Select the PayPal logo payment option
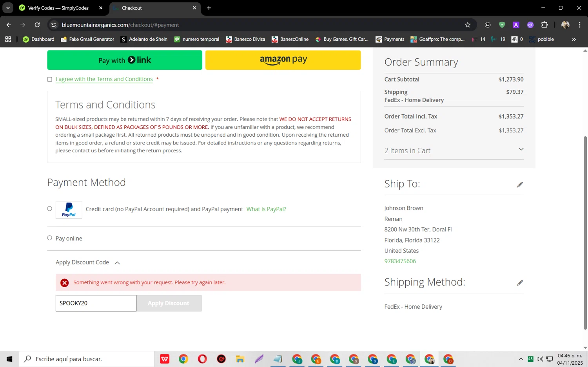The image size is (588, 367). point(69,210)
